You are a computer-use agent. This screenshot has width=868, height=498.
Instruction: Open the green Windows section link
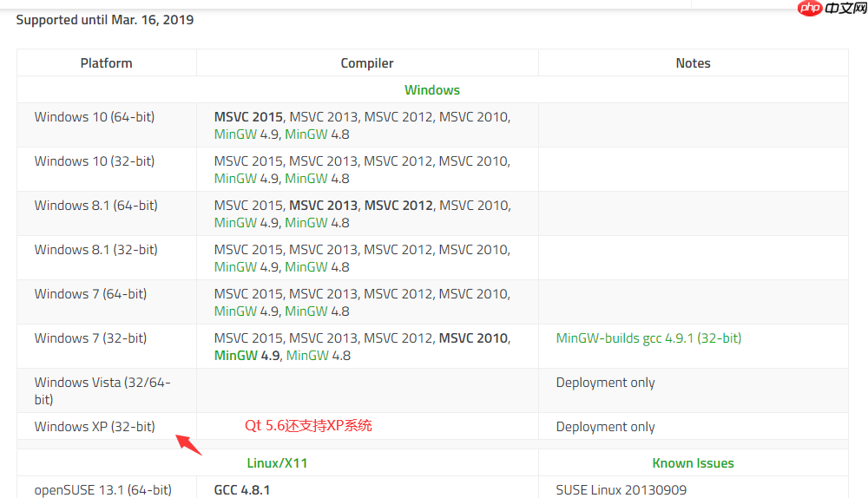click(431, 89)
